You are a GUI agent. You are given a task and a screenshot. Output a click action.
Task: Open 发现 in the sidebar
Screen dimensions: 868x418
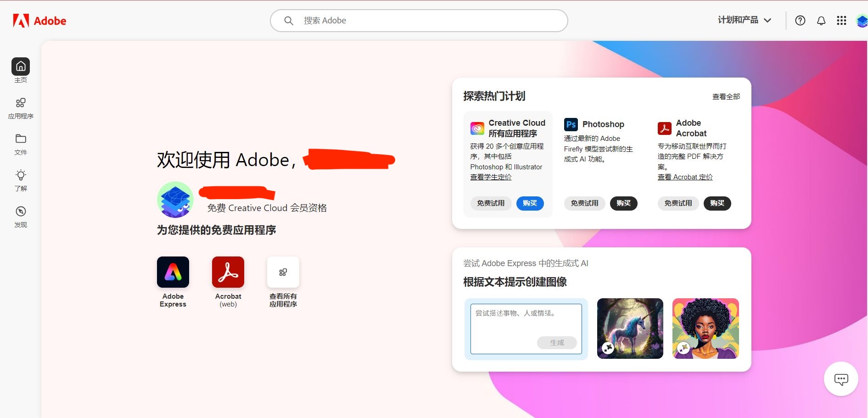pyautogui.click(x=21, y=217)
